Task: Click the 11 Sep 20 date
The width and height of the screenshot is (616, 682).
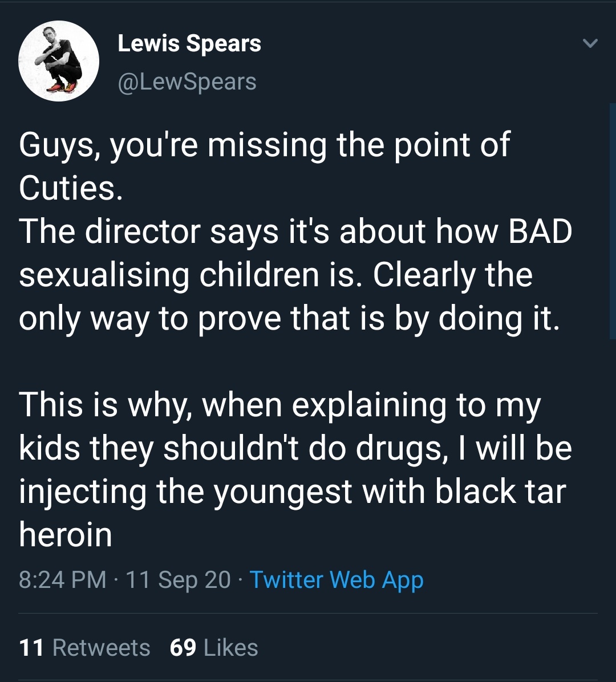Action: tap(178, 579)
